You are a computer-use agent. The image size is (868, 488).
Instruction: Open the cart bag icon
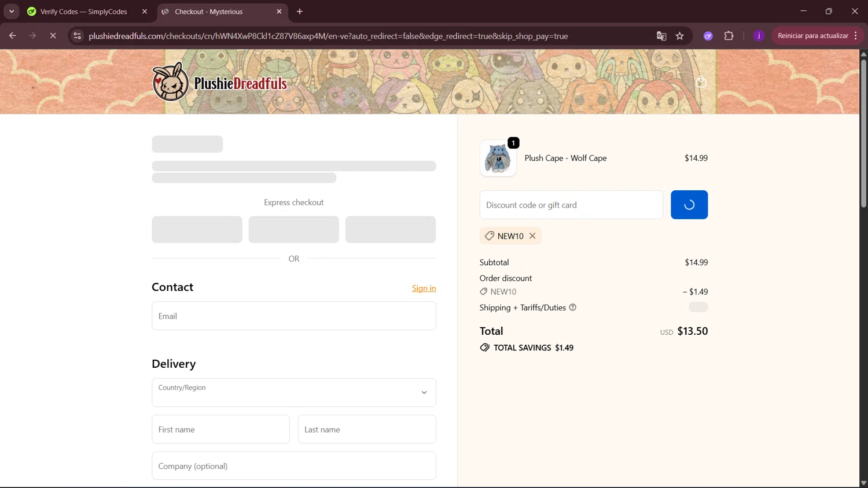701,82
